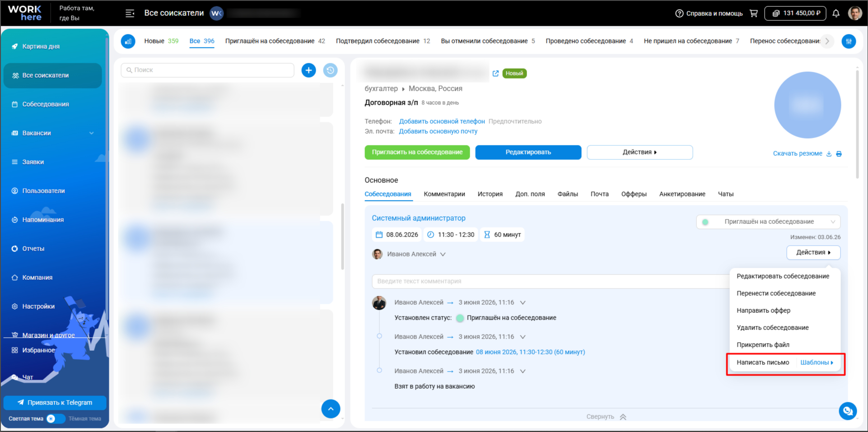Open applicant in new window icon
The width and height of the screenshot is (868, 432).
tap(495, 73)
